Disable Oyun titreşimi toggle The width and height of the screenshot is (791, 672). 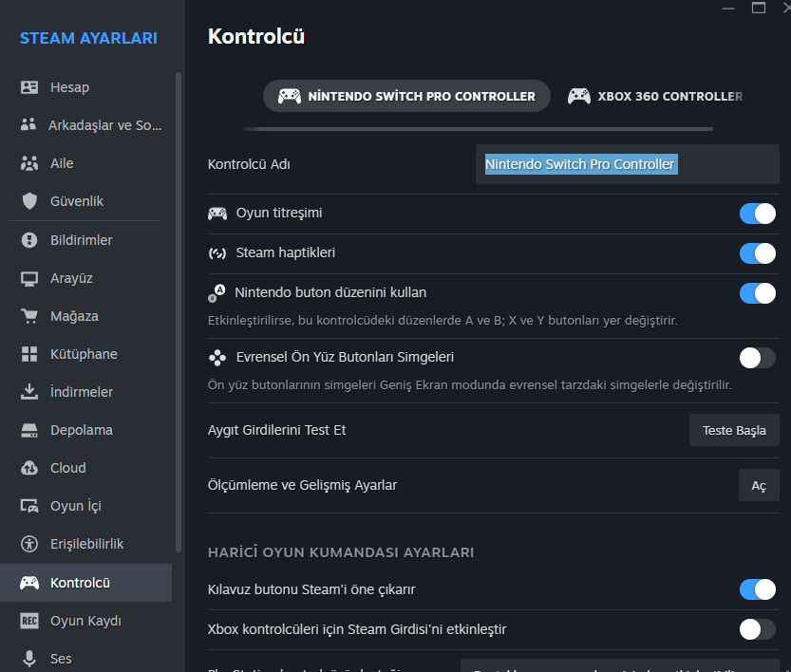tap(758, 214)
